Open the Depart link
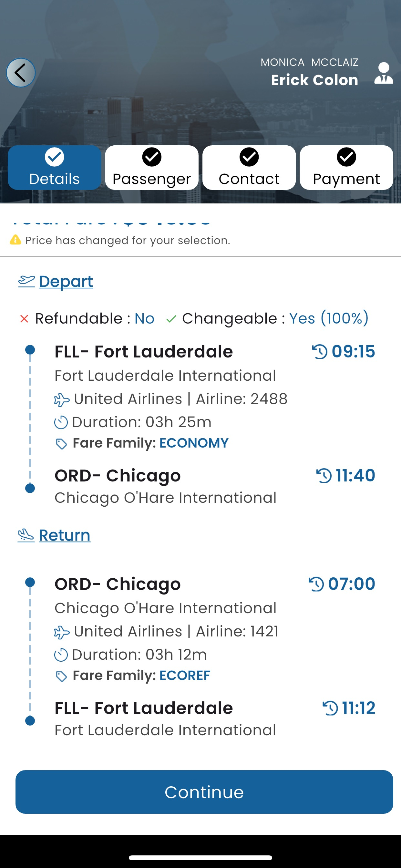 tap(66, 281)
